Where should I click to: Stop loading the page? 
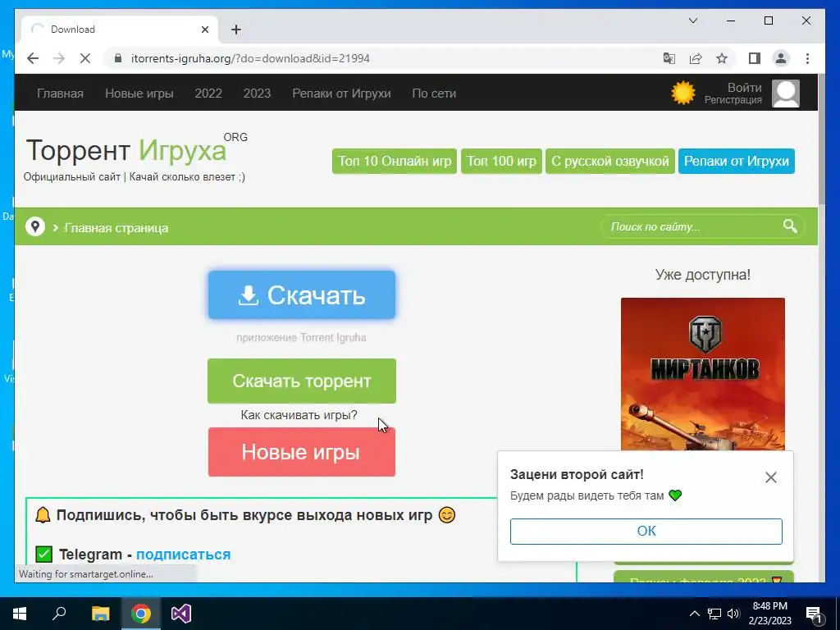[85, 58]
